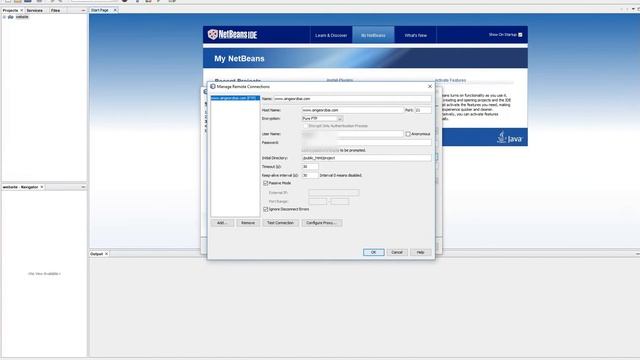Close the Projects tab
The height and width of the screenshot is (360, 640).
[x=22, y=10]
